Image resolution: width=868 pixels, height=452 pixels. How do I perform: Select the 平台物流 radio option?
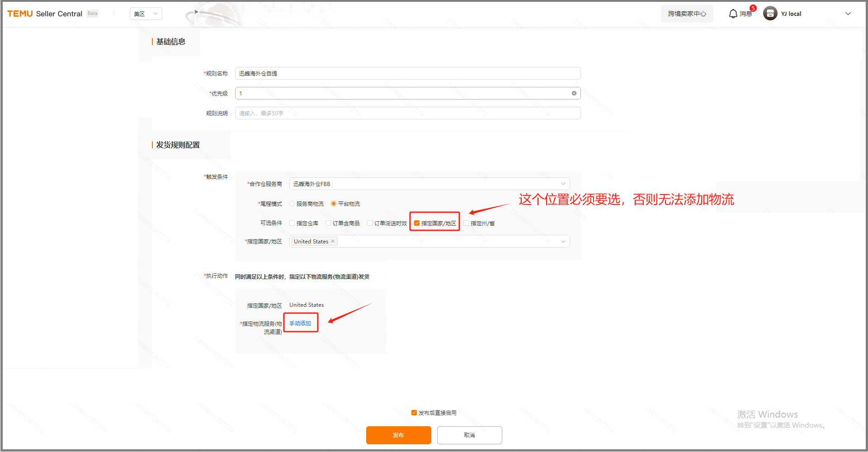point(334,204)
